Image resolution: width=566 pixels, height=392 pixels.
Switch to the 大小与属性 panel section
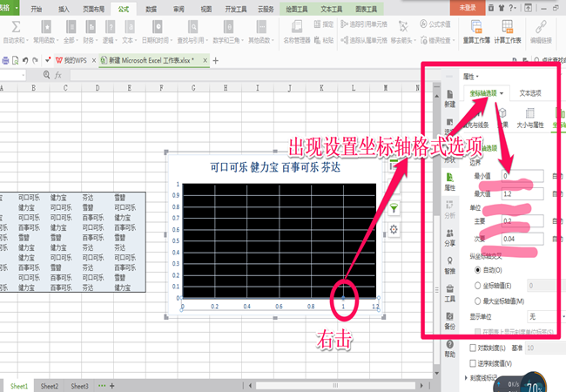point(530,118)
